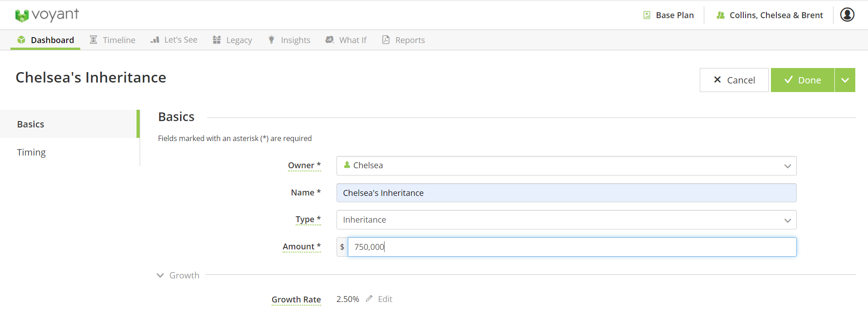Open the Type dropdown showing Inheritance

566,220
